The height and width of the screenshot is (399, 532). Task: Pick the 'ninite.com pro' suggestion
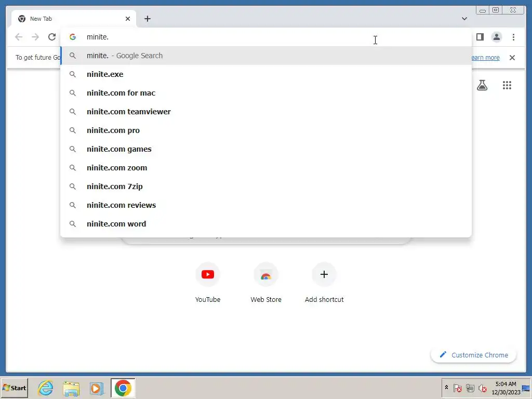point(266,130)
